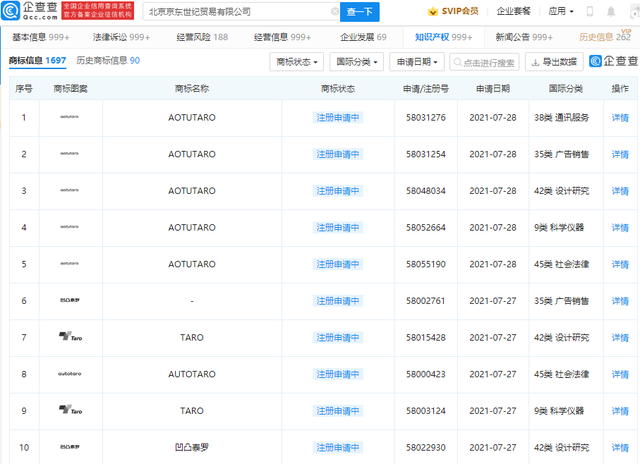Click the 查一下 search button
640x464 pixels.
click(x=361, y=12)
